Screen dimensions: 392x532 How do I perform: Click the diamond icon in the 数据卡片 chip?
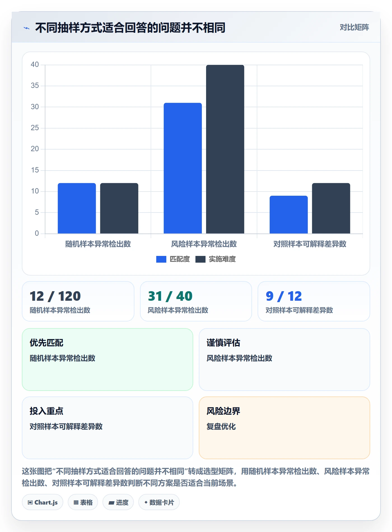(146, 503)
